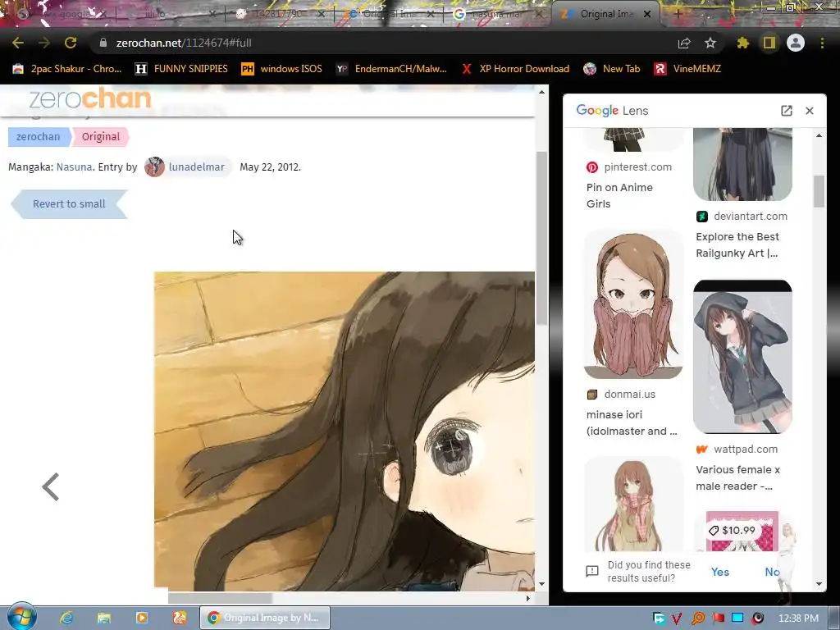
Task: Click the zerochan site logo
Action: pos(90,98)
